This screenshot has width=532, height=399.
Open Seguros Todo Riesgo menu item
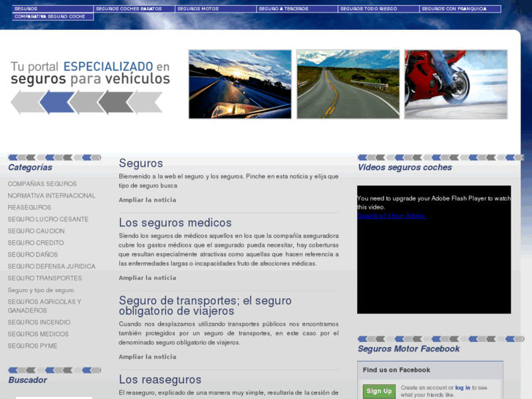[x=378, y=9]
